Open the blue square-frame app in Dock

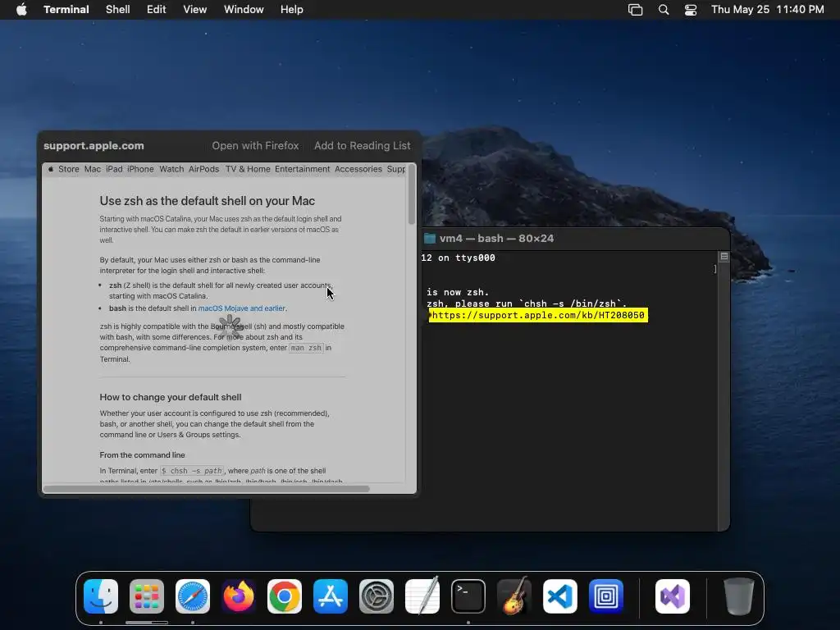pyautogui.click(x=606, y=596)
